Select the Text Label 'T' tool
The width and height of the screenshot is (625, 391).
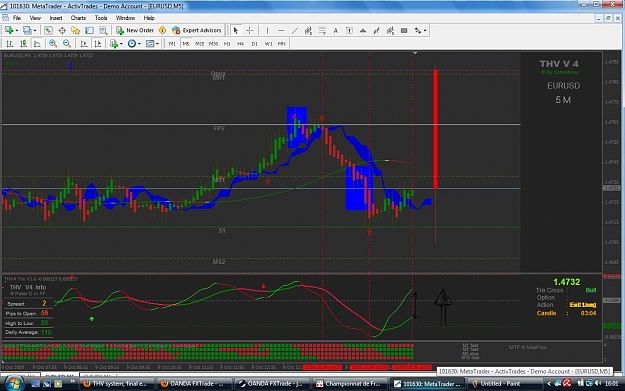pyautogui.click(x=349, y=30)
